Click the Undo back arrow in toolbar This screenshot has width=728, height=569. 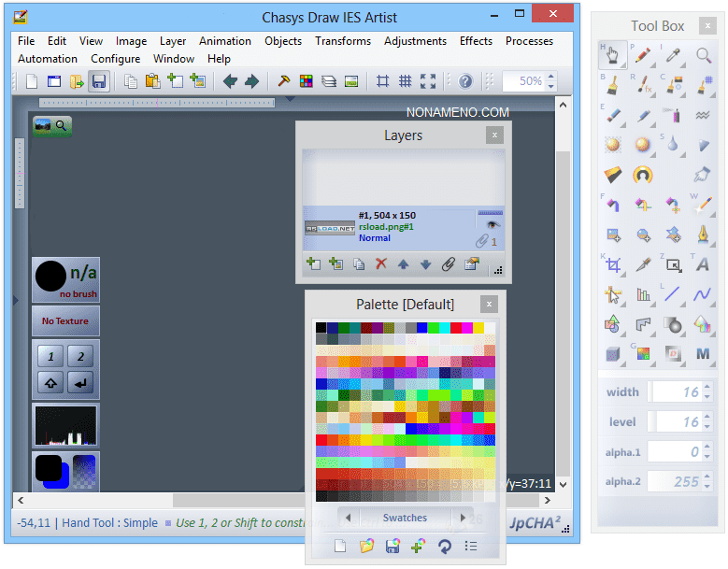coord(230,81)
